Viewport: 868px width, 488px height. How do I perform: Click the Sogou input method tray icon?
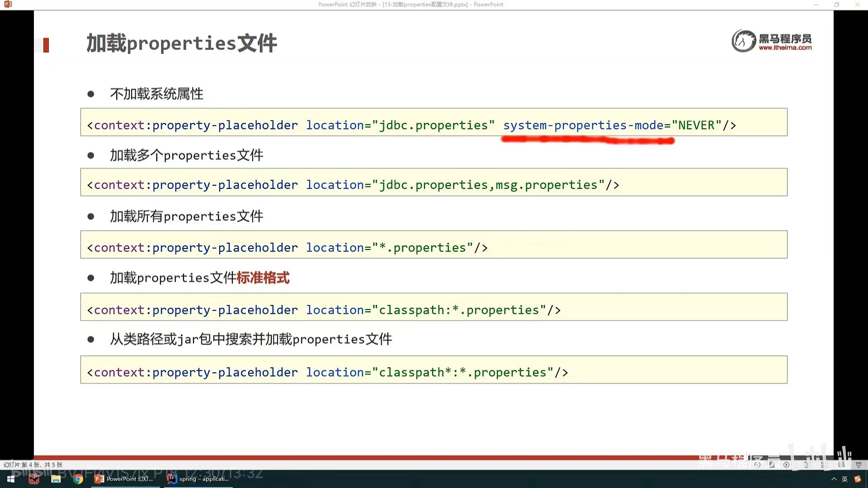(857, 479)
